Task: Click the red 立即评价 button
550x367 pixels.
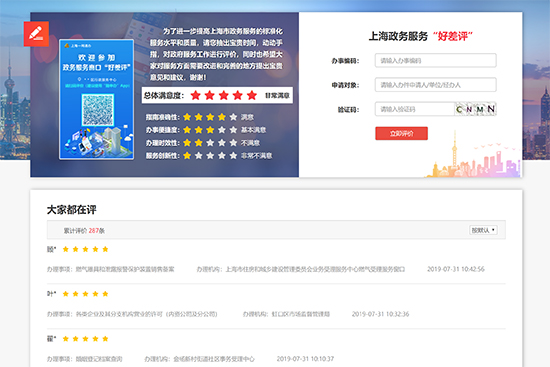Action: (402, 133)
